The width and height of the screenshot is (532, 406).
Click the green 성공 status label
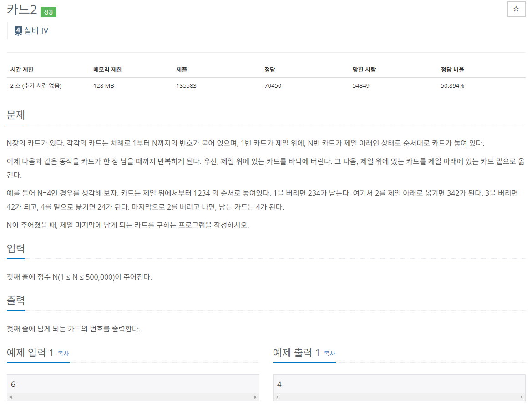(x=48, y=12)
